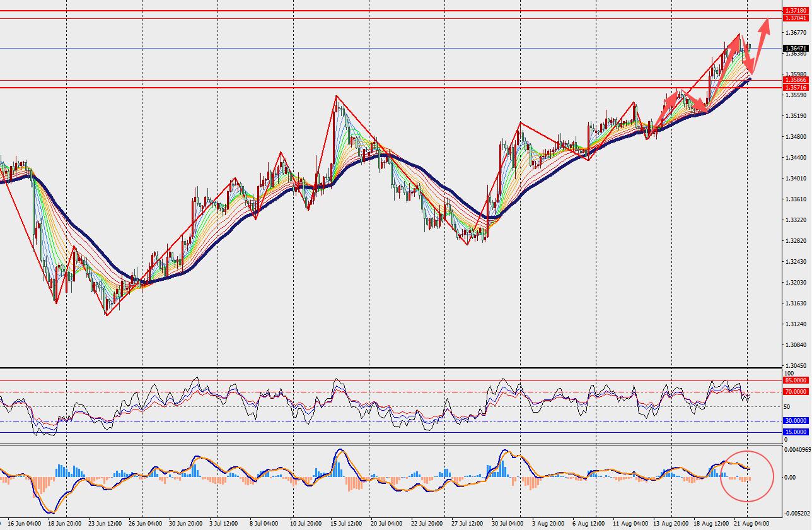
Task: Select the -0.005202 MACD scale value
Action: [x=797, y=514]
